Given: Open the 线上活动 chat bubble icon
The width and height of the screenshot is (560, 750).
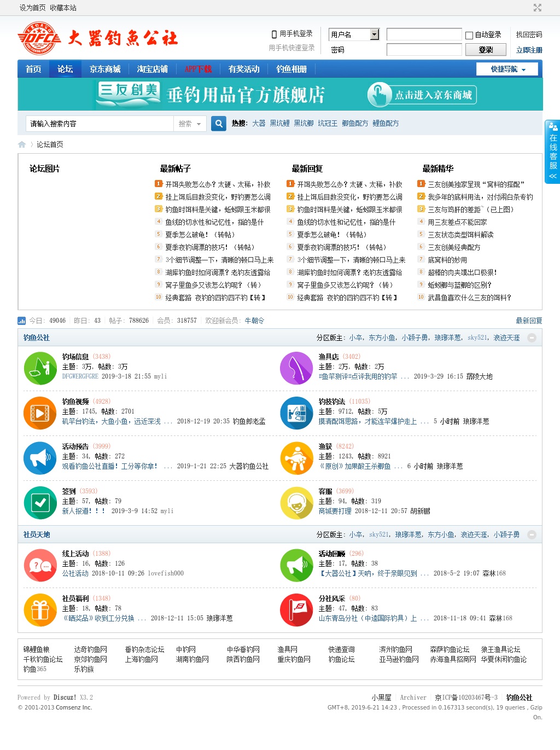Looking at the screenshot, I should pos(40,565).
